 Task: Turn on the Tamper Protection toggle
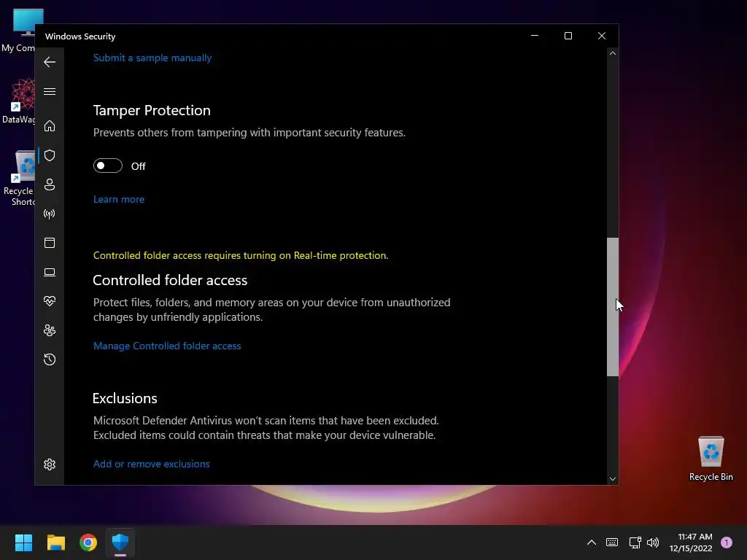[108, 166]
